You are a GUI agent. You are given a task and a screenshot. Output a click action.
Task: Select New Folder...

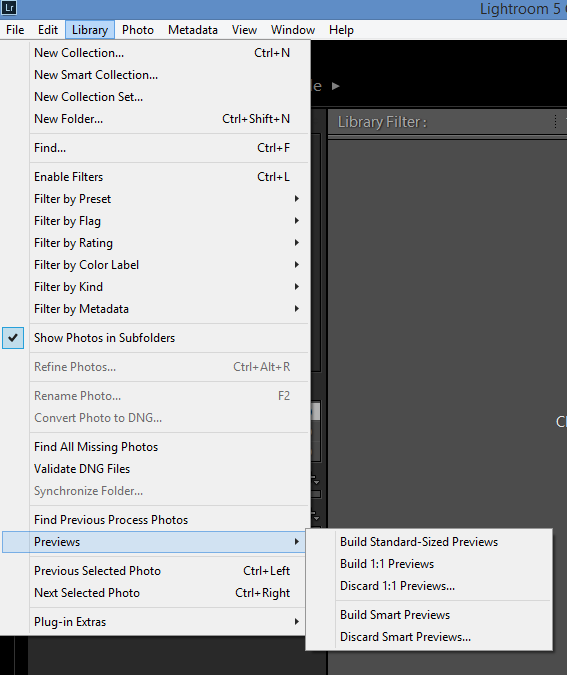155,119
